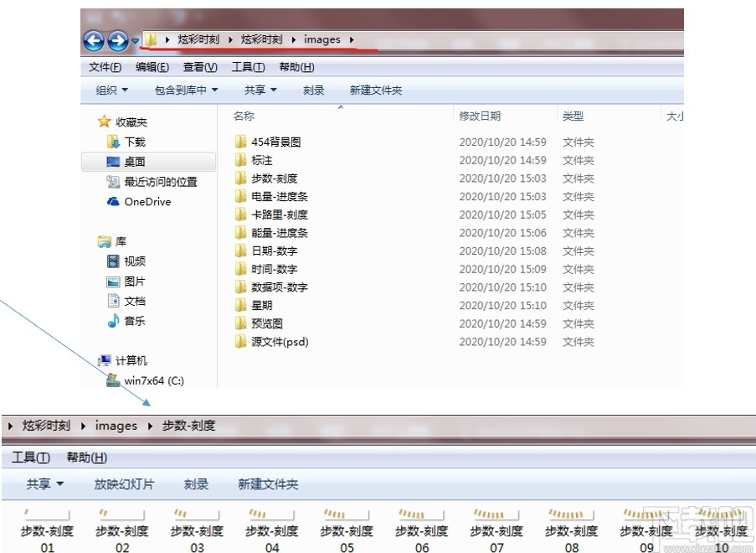Click the back navigation arrow

(x=93, y=40)
